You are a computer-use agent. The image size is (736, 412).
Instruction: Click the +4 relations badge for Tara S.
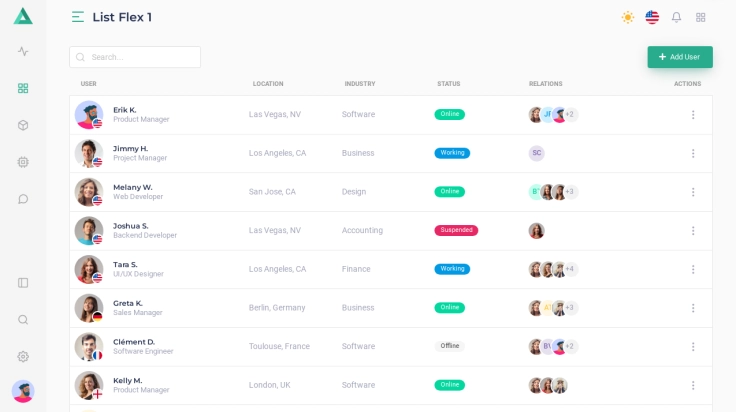coord(570,269)
